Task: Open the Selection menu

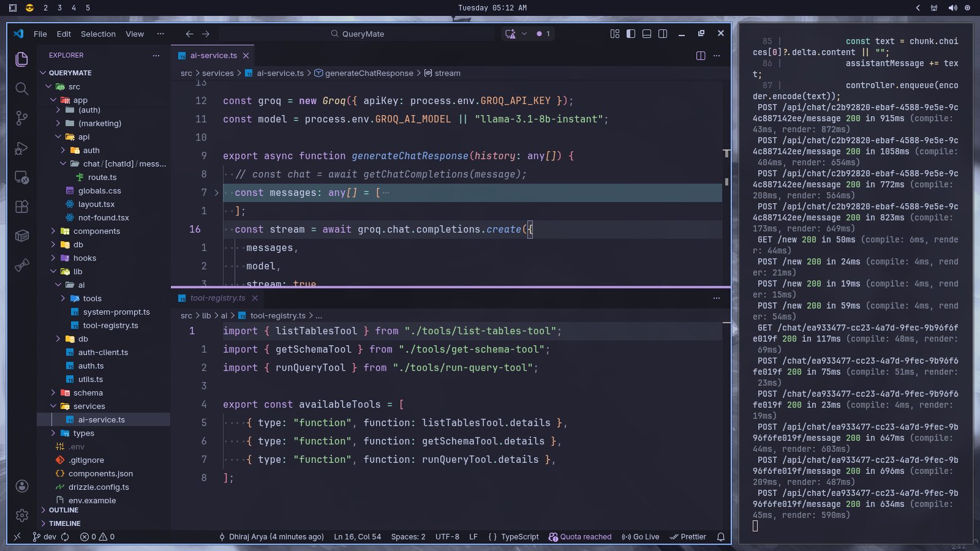Action: coord(98,34)
